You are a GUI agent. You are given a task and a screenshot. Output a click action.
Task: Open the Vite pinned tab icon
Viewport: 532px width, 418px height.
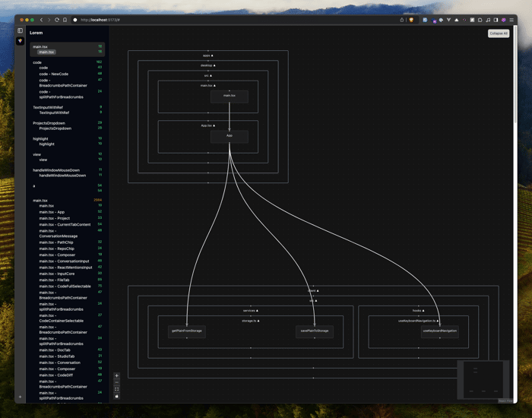(20, 41)
